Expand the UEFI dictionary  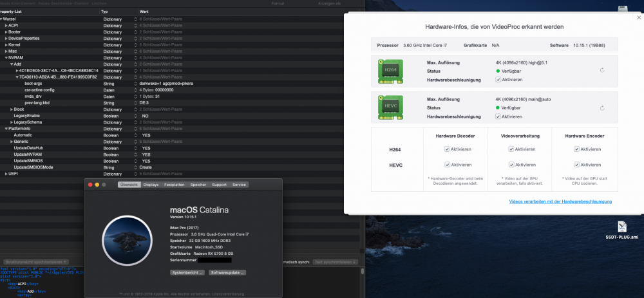point(6,174)
